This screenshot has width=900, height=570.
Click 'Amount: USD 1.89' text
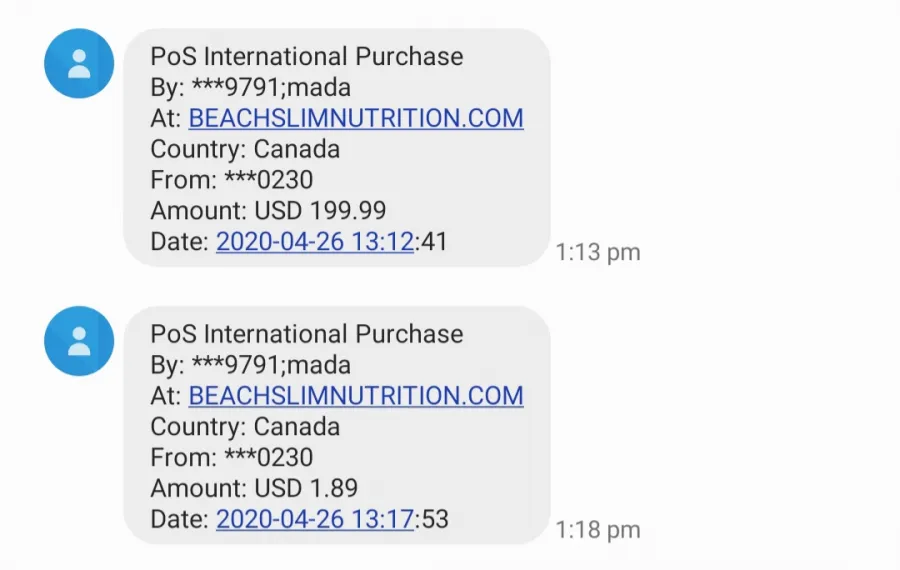click(254, 488)
